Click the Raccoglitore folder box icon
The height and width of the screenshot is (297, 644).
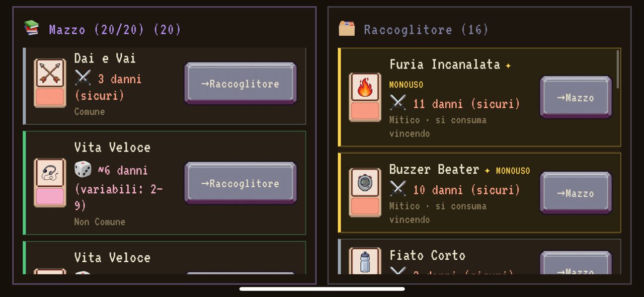pyautogui.click(x=347, y=29)
